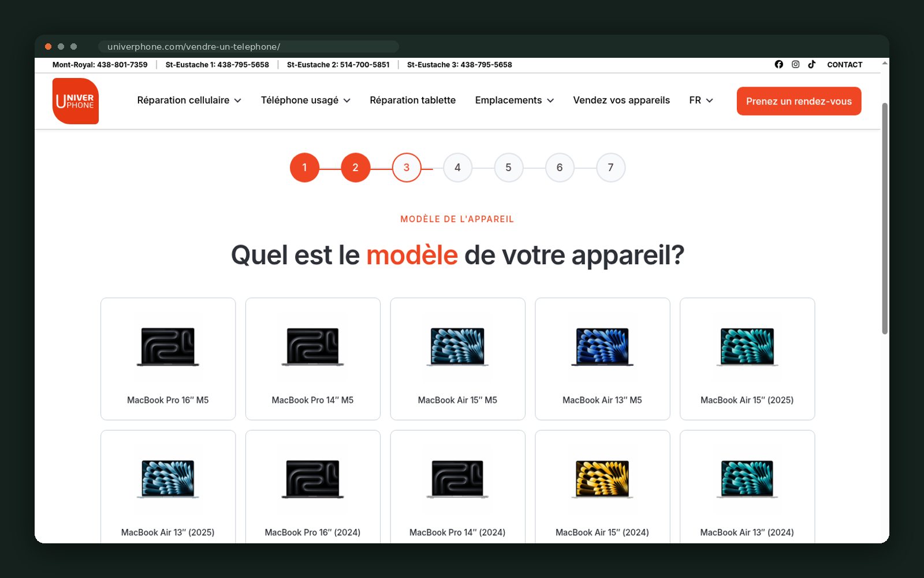924x578 pixels.
Task: Open the Instagram social icon
Action: point(795,64)
